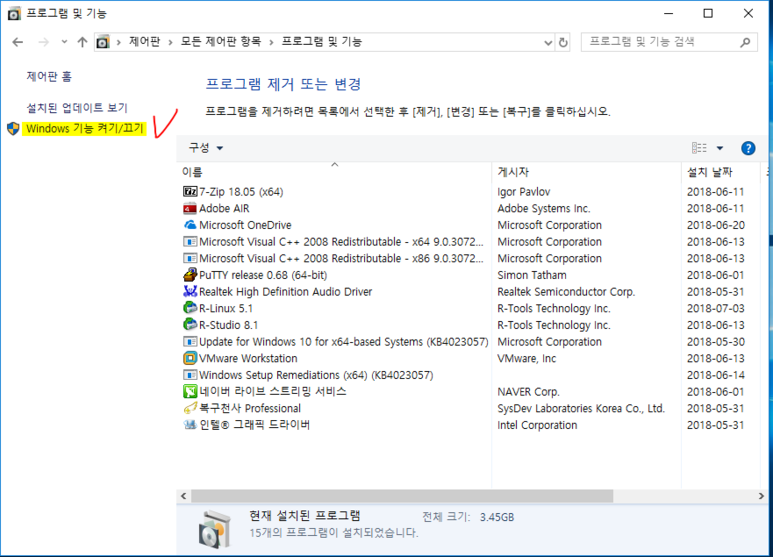Click the search magnifier icon
Screen dimensions: 773x557
745,42
